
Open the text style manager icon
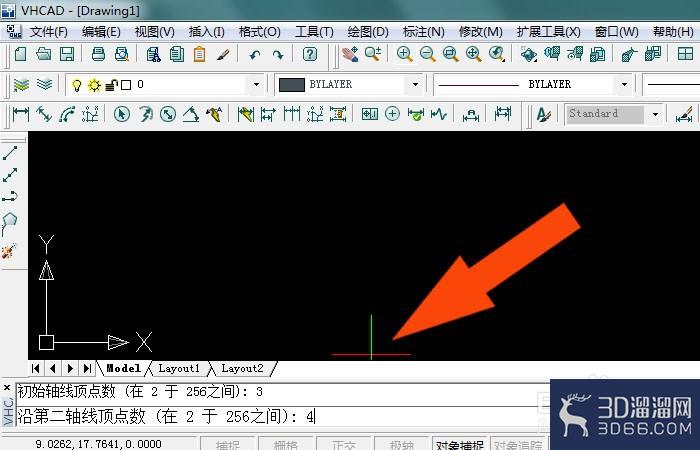pyautogui.click(x=543, y=114)
